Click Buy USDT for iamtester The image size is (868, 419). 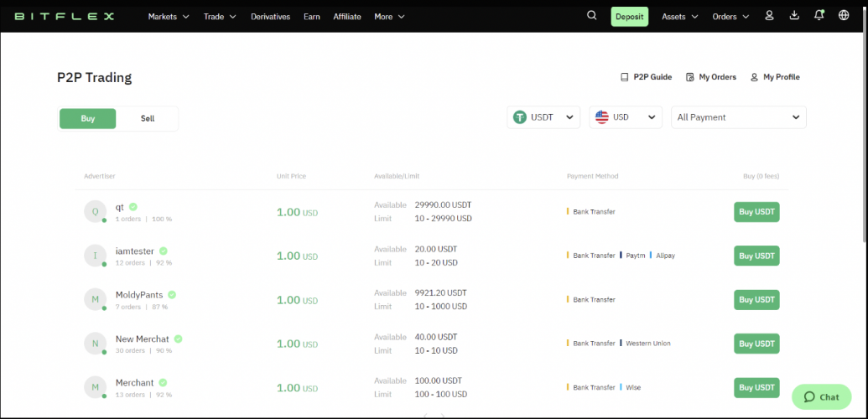point(756,256)
